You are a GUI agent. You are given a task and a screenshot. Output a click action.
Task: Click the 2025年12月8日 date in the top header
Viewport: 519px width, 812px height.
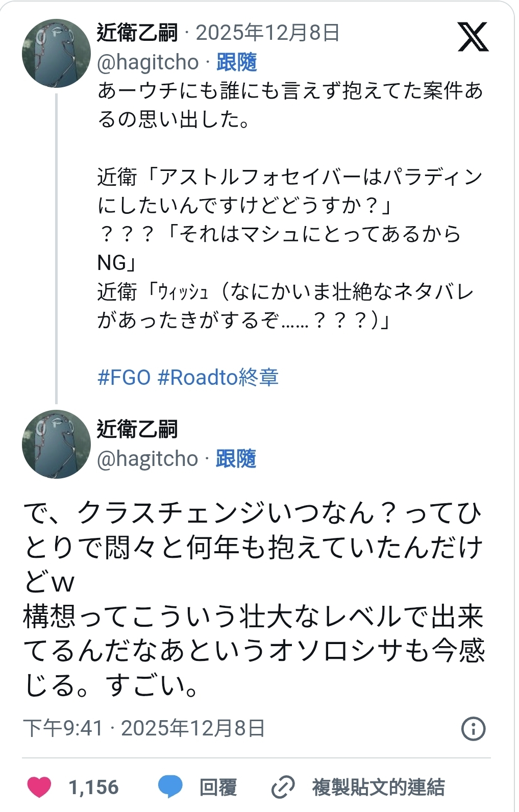point(268,33)
